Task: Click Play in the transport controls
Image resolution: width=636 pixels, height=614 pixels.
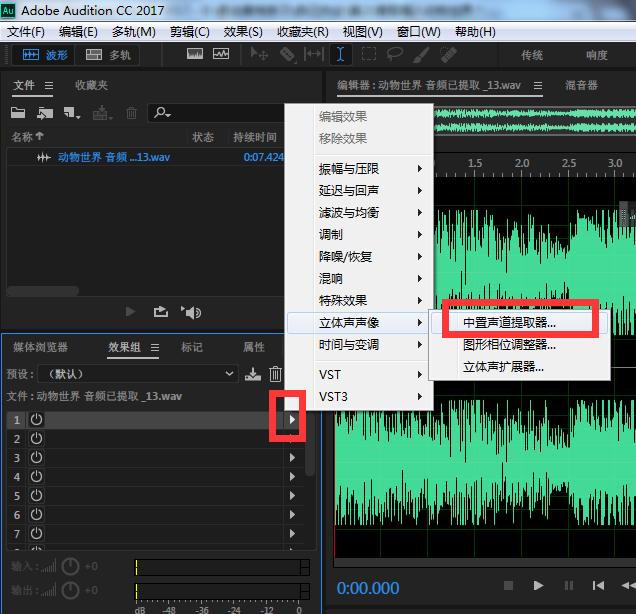Action: (538, 585)
